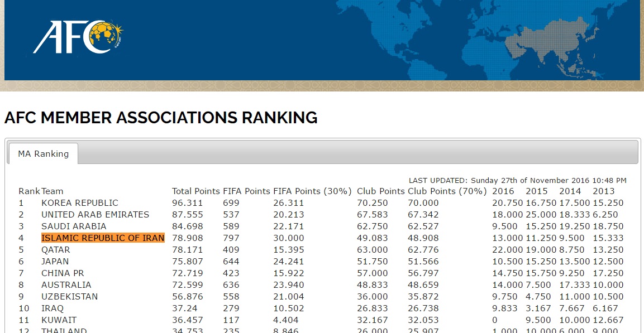The height and width of the screenshot is (333, 644).
Task: Click Iraq's total points 37.24
Action: (x=185, y=308)
